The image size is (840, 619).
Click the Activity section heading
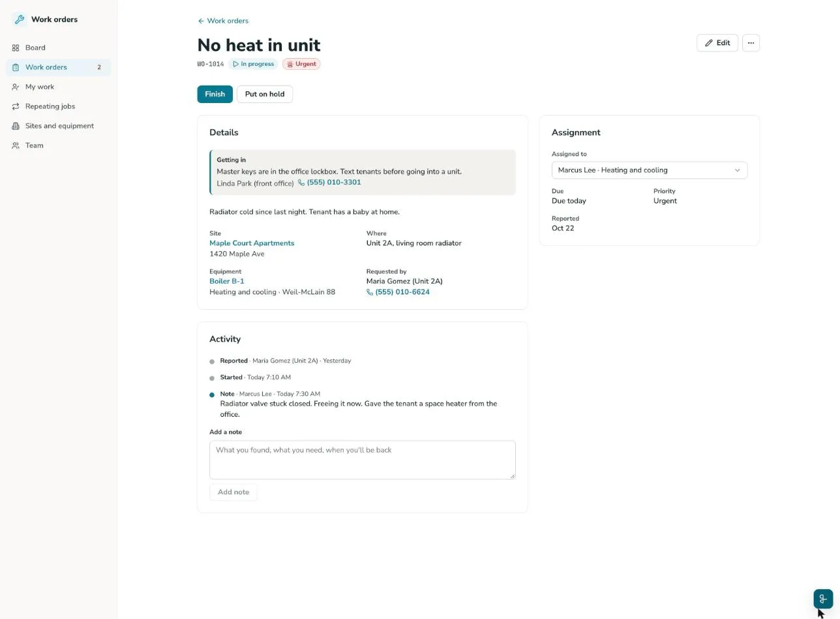(225, 339)
